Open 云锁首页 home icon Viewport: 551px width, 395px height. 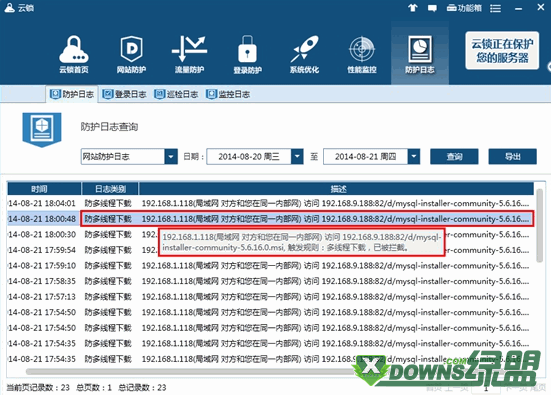tap(73, 54)
